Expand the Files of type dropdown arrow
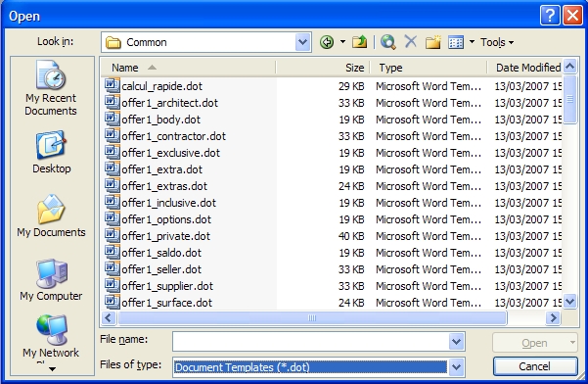 coord(456,367)
